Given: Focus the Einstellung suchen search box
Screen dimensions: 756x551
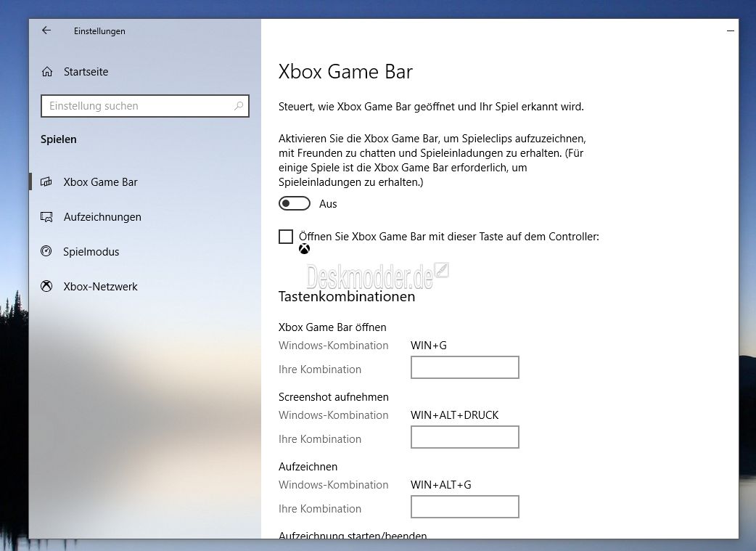Looking at the screenshot, I should click(x=144, y=106).
